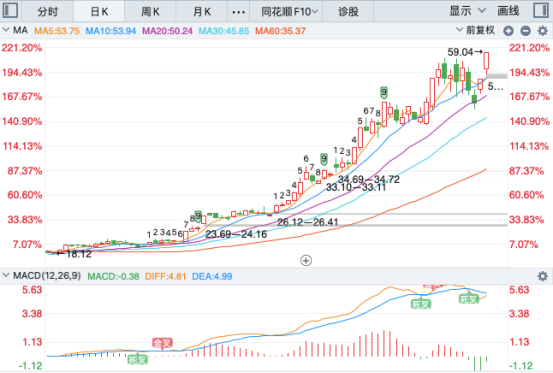
Task: Open the 诊股 tab
Action: pos(348,12)
